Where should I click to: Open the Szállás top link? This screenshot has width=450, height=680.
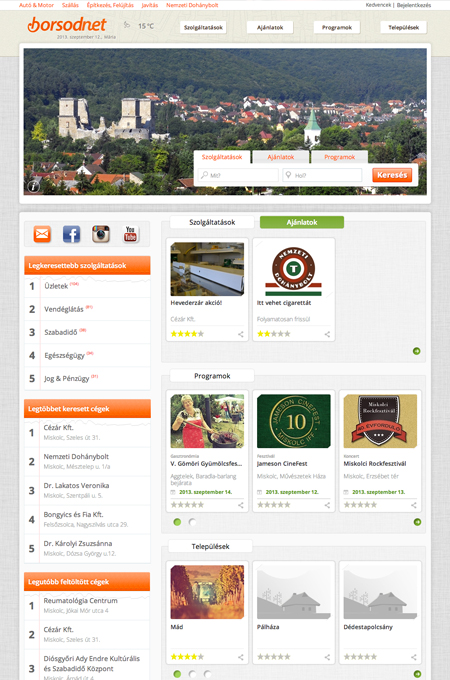click(x=70, y=5)
